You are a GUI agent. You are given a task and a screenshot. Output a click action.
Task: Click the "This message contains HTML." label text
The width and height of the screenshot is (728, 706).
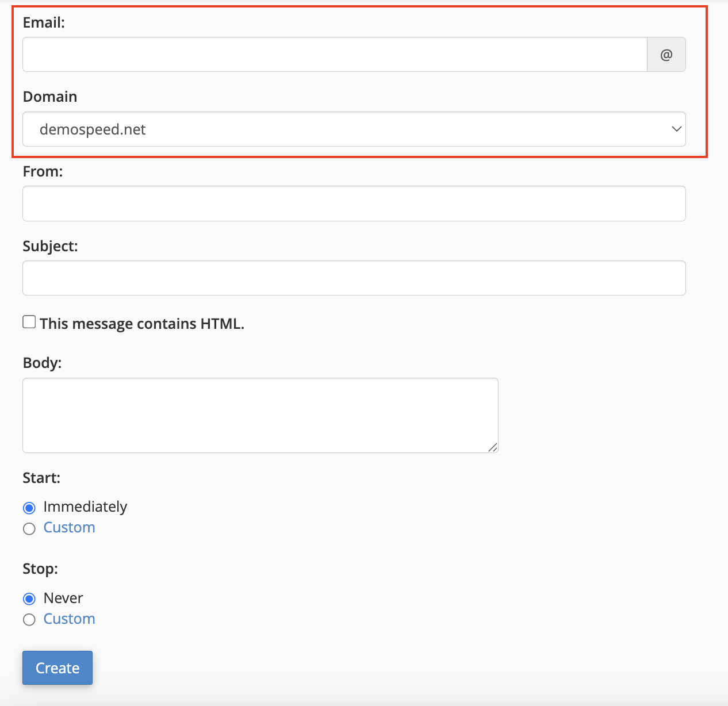click(142, 324)
